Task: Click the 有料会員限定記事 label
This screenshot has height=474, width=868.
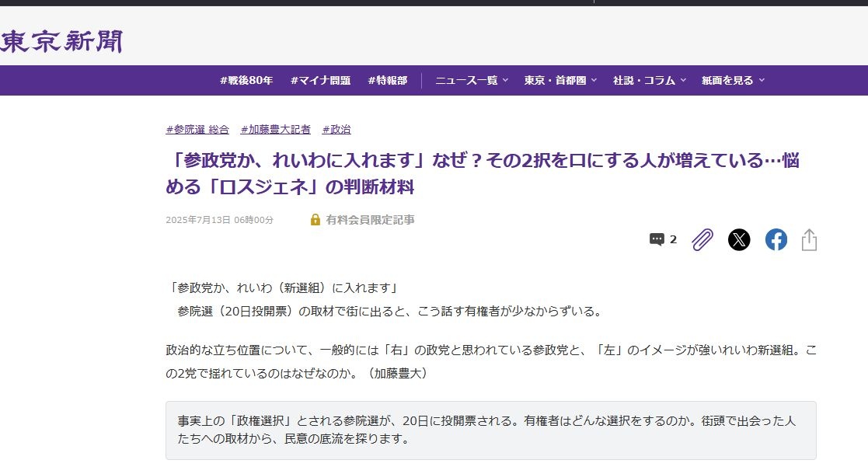Action: click(x=370, y=220)
